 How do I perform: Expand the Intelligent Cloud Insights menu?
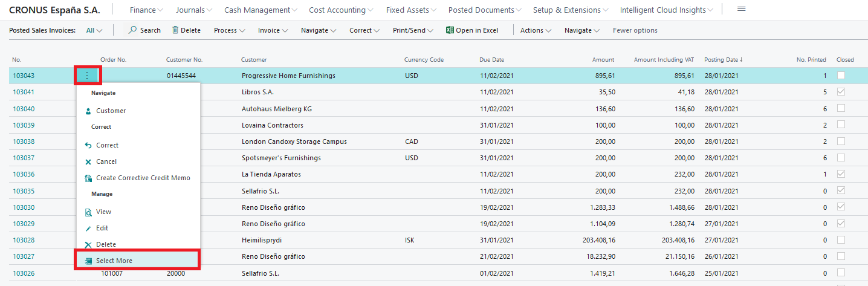[x=667, y=10]
